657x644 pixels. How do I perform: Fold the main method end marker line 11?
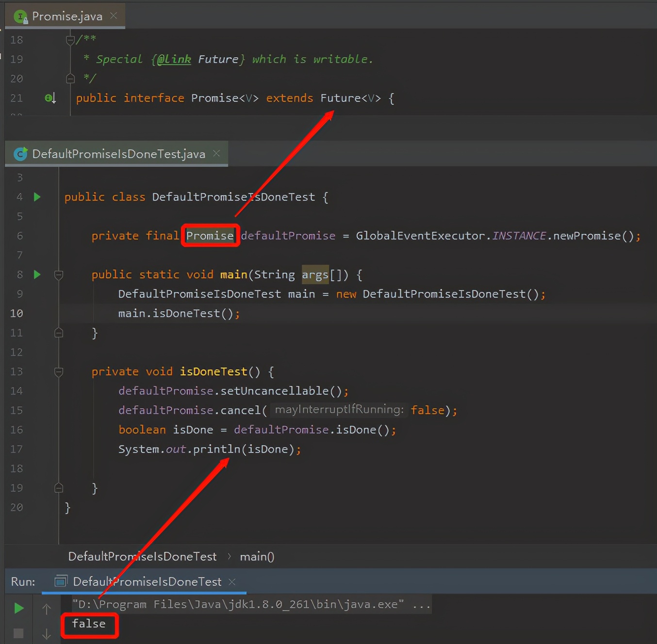click(59, 333)
